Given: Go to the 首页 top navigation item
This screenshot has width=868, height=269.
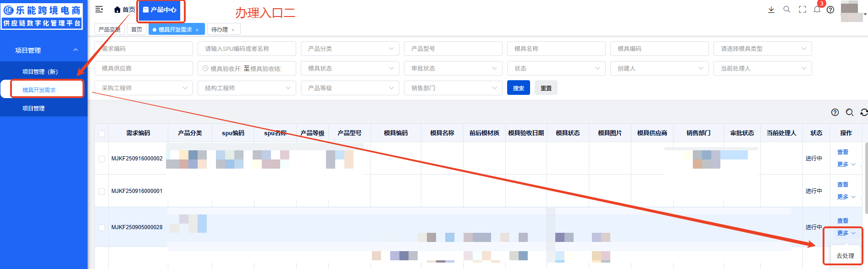Looking at the screenshot, I should coord(125,10).
